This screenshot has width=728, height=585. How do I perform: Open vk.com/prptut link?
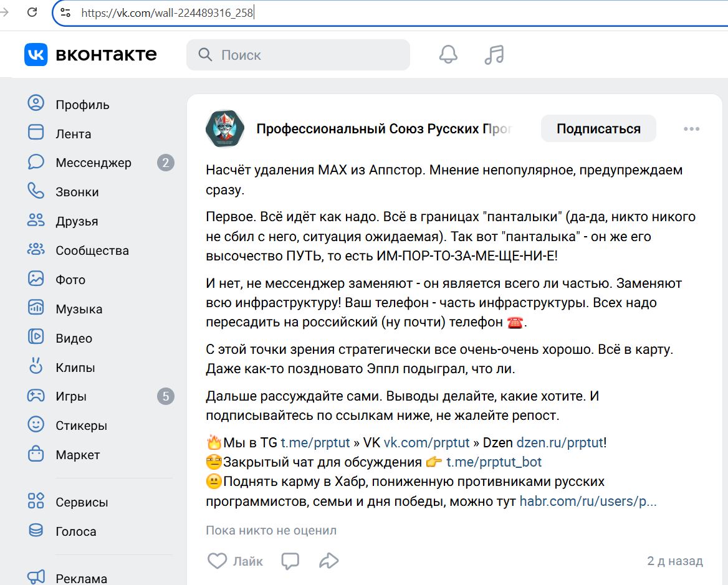pyautogui.click(x=427, y=442)
